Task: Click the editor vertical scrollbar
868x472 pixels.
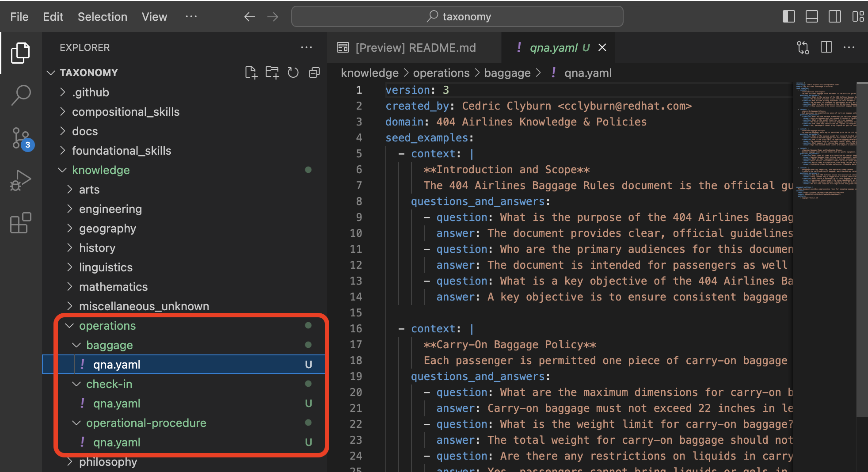Action: pyautogui.click(x=862, y=250)
